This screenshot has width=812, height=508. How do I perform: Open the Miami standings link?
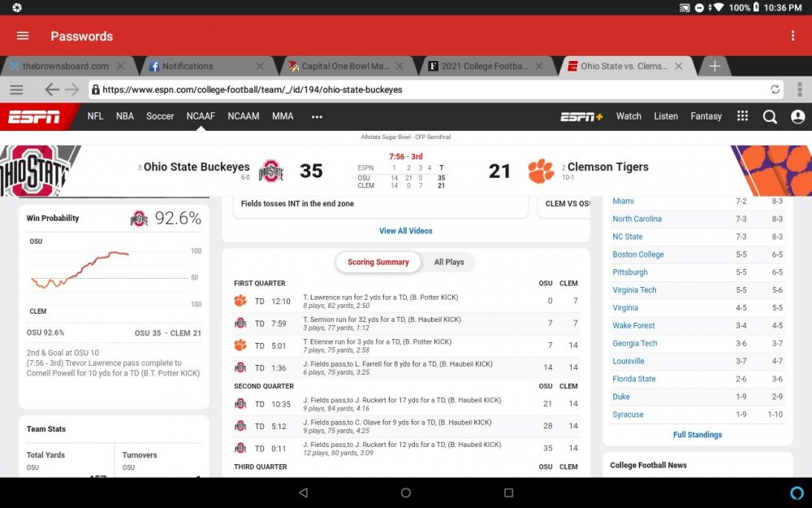(623, 201)
